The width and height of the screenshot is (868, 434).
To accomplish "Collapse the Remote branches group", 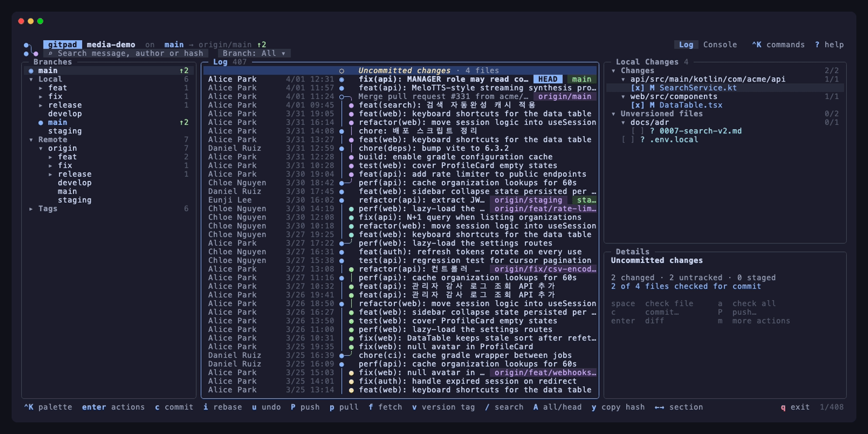I will coord(31,140).
